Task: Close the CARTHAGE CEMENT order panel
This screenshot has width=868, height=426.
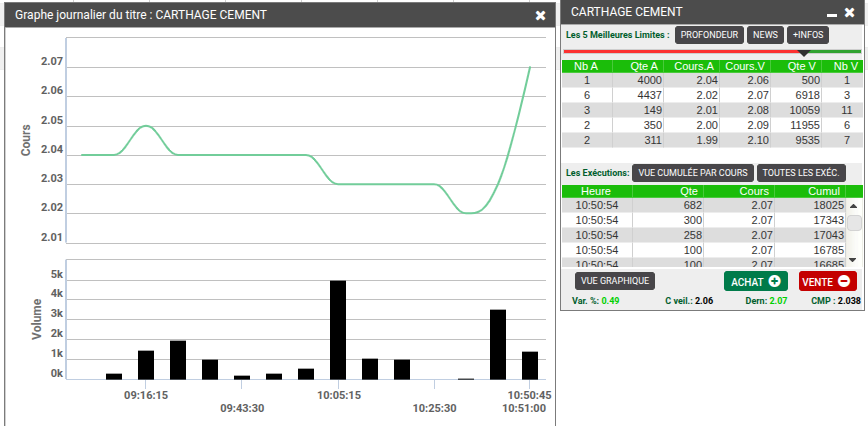Action: click(849, 13)
